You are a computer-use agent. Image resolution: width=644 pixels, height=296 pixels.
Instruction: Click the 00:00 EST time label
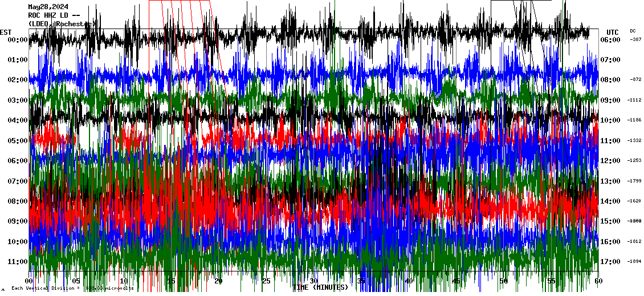[18, 40]
